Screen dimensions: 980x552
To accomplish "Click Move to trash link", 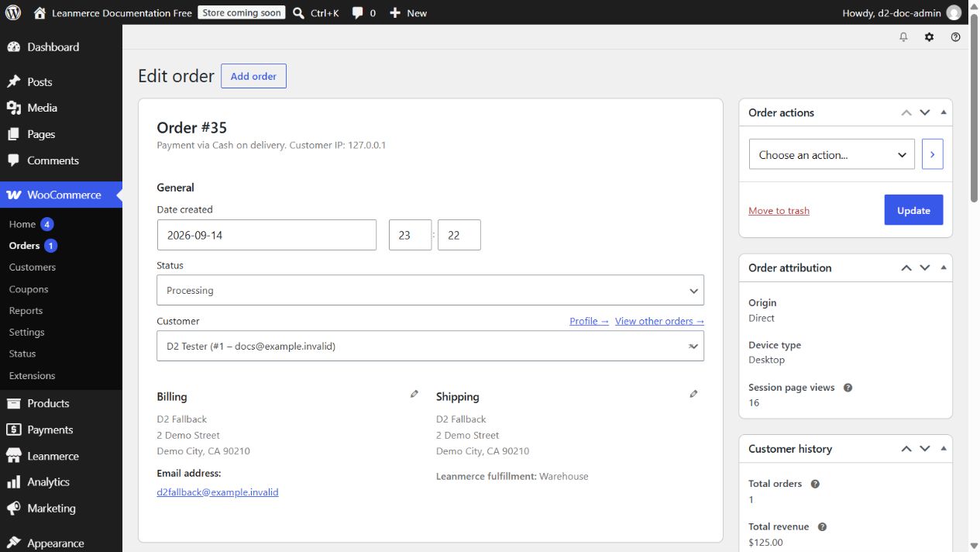I will 779,211.
